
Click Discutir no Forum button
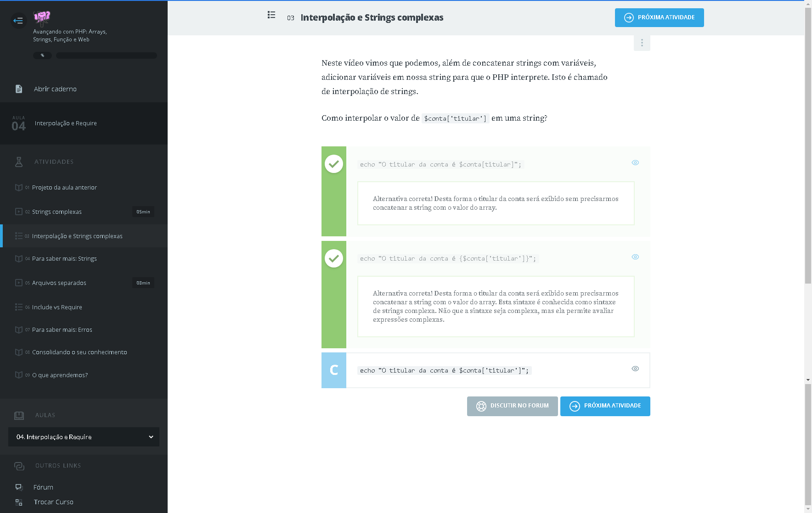point(512,406)
